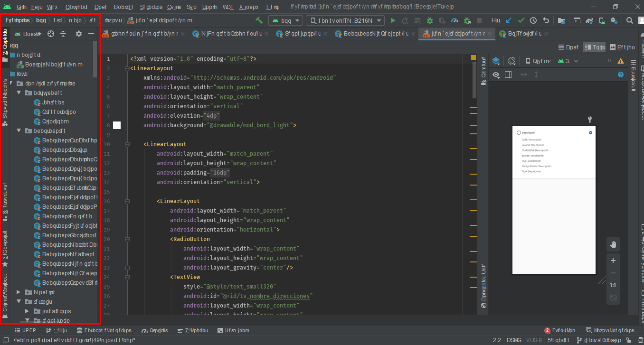Open the 'Gjmf' menu in menu bar
Screen dimensions: 644x345
point(21,7)
